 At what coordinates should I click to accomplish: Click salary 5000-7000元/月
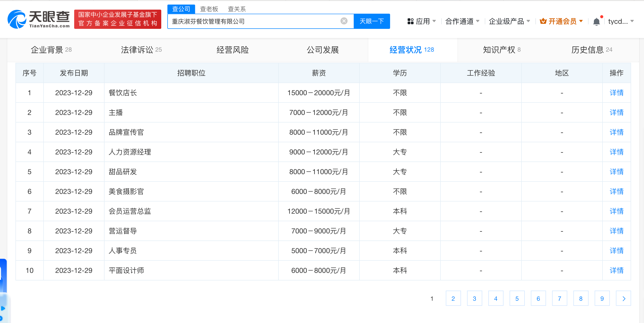click(x=319, y=251)
